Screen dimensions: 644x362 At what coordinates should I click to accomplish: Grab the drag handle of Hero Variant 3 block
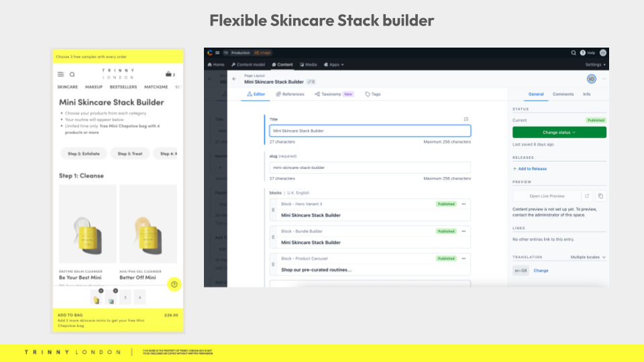[x=273, y=210]
